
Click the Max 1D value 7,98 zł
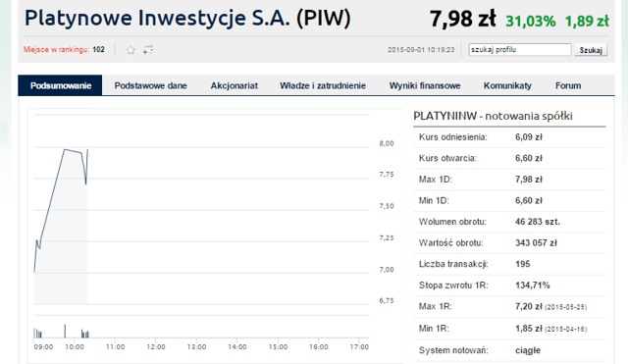click(529, 180)
